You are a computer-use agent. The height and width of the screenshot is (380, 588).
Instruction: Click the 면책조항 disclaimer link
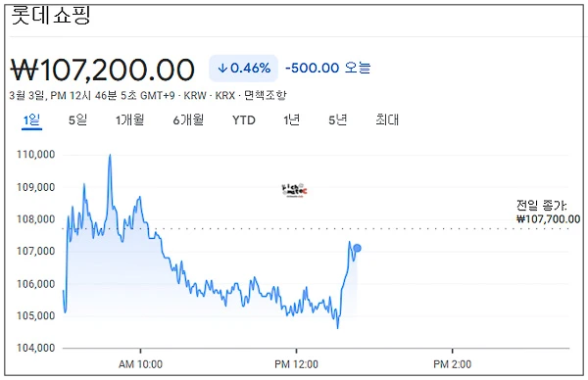[266, 95]
